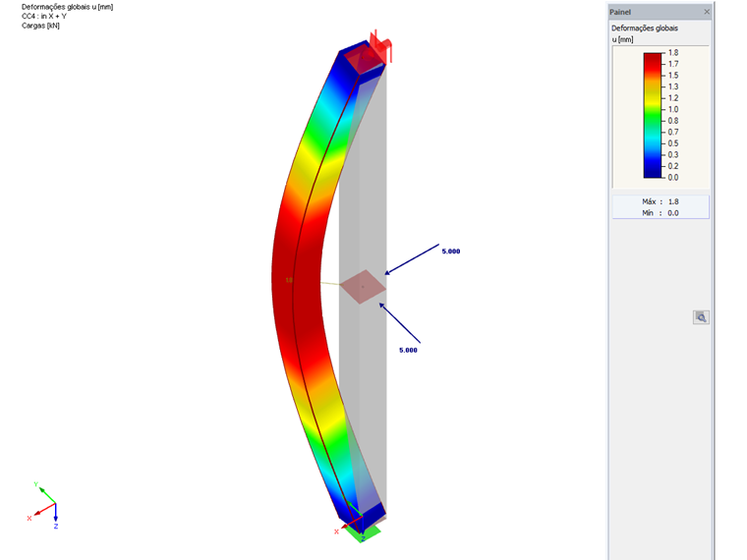The height and width of the screenshot is (560, 747).
Task: Click the green support at column base
Action: click(x=363, y=532)
